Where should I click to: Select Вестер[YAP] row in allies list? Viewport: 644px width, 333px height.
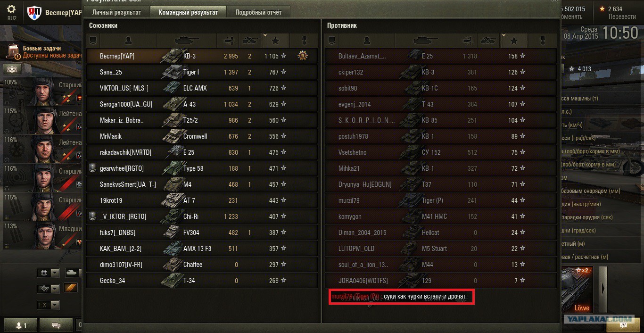[202, 56]
